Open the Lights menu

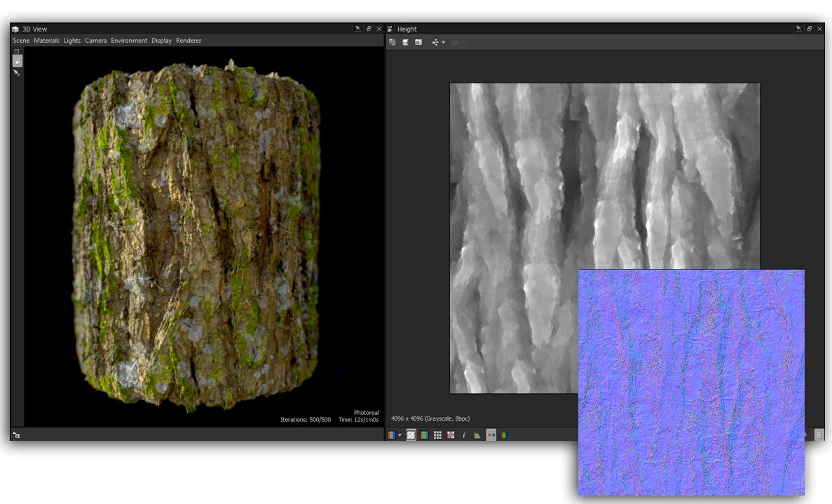pyautogui.click(x=72, y=41)
